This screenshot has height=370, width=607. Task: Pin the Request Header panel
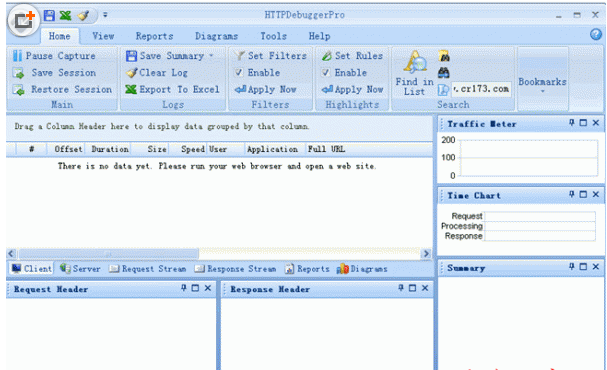point(183,288)
